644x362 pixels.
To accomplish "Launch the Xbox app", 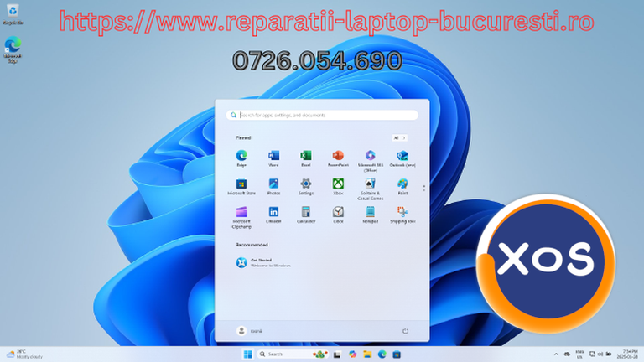I will pos(338,184).
